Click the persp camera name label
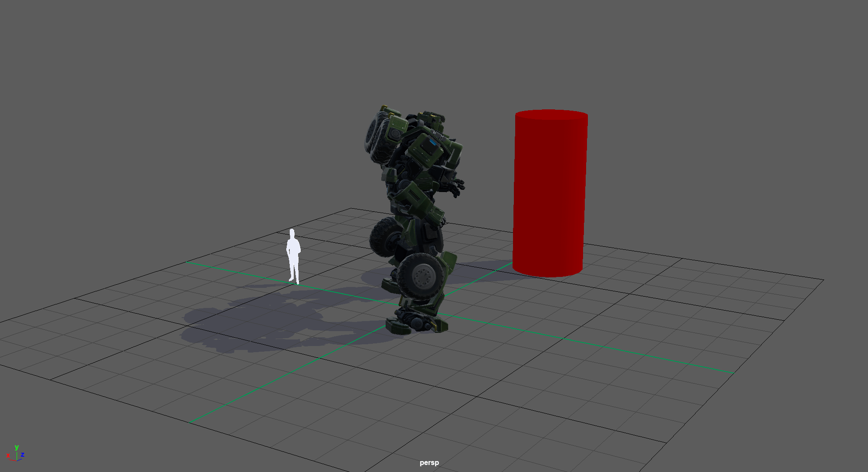The image size is (868, 472). pos(429,462)
